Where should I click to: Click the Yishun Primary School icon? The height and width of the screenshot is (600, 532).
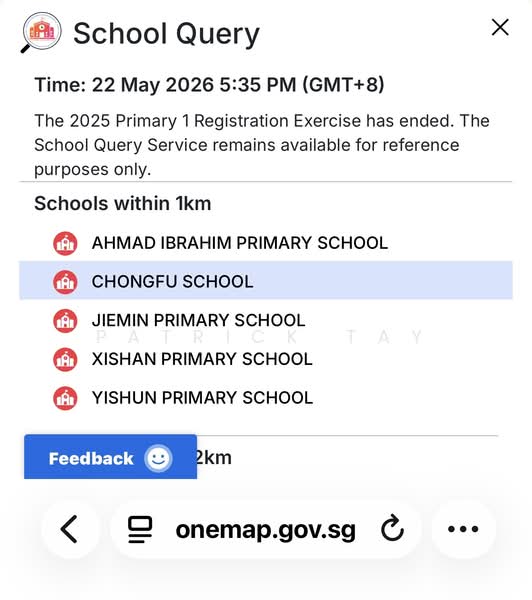coord(65,398)
